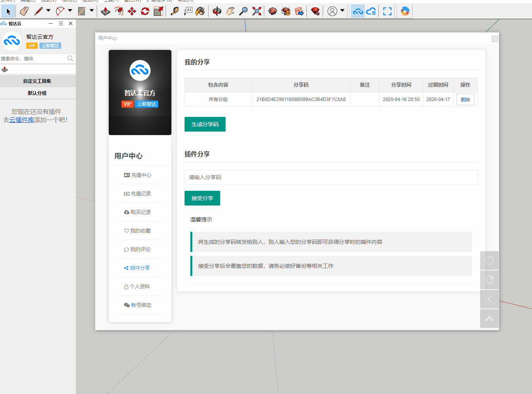This screenshot has height=394, width=532.
Task: Focus the 请输入分享码 input field
Action: (331, 177)
